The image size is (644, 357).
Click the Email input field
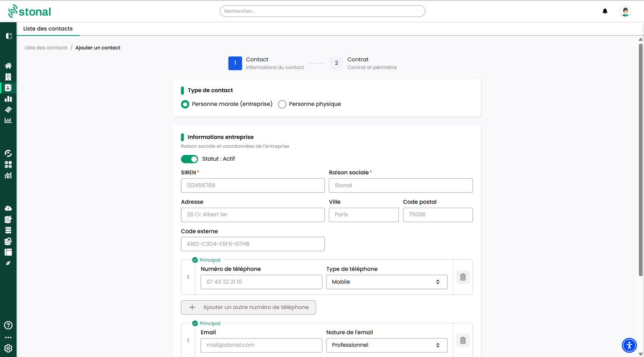click(262, 345)
